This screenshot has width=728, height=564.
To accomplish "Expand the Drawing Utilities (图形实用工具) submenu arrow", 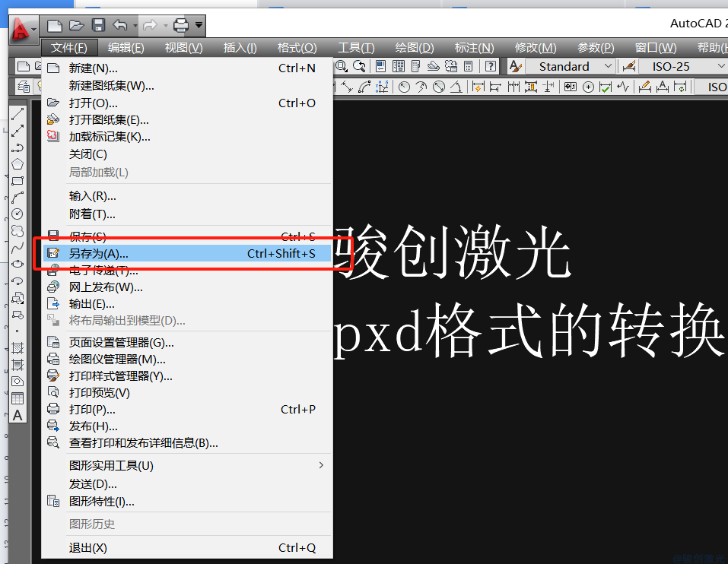I will click(321, 465).
